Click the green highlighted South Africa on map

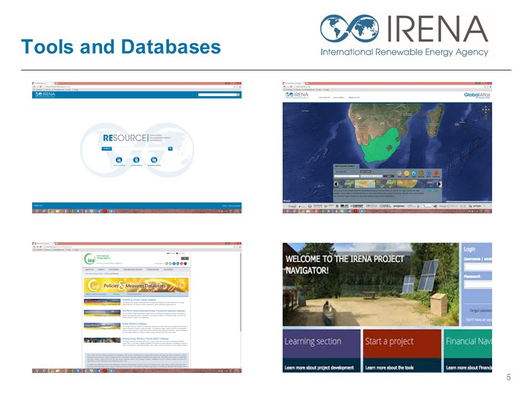pyautogui.click(x=380, y=146)
